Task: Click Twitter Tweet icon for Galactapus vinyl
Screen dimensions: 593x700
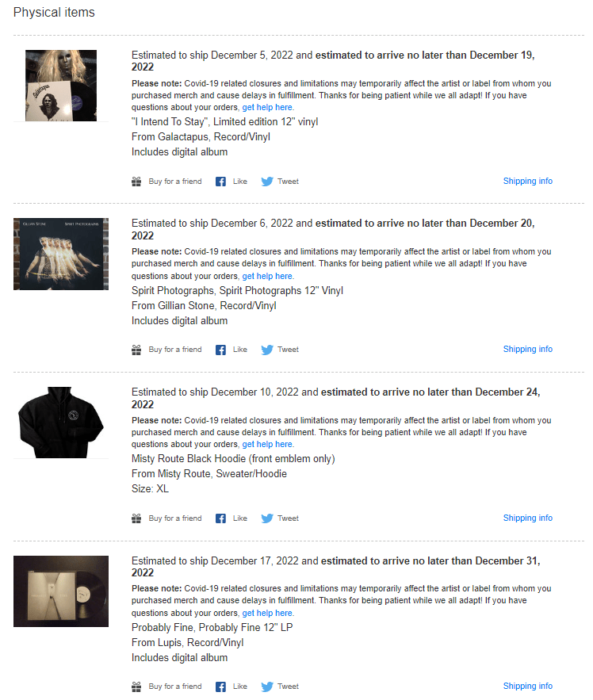Action: click(x=267, y=182)
